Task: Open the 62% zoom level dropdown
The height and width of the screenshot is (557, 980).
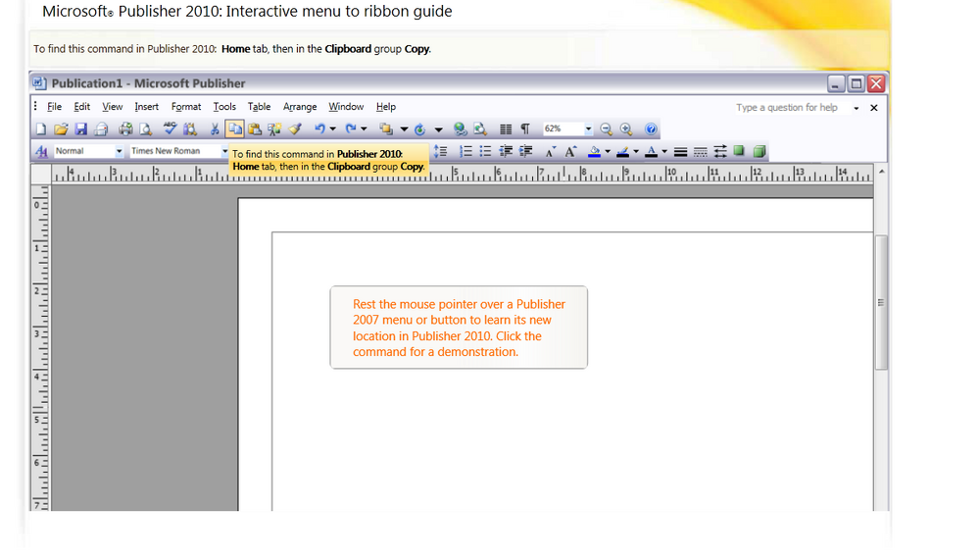Action: (x=588, y=128)
